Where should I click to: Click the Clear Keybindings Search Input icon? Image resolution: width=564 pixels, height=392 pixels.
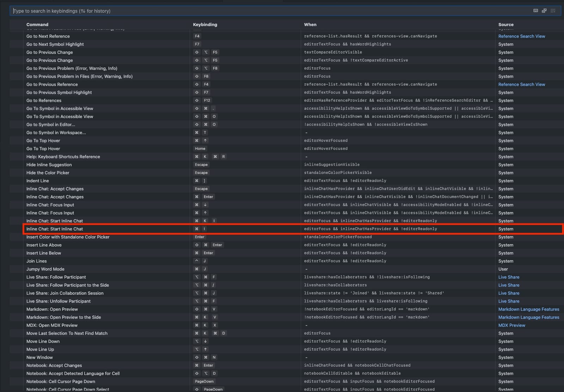click(553, 11)
